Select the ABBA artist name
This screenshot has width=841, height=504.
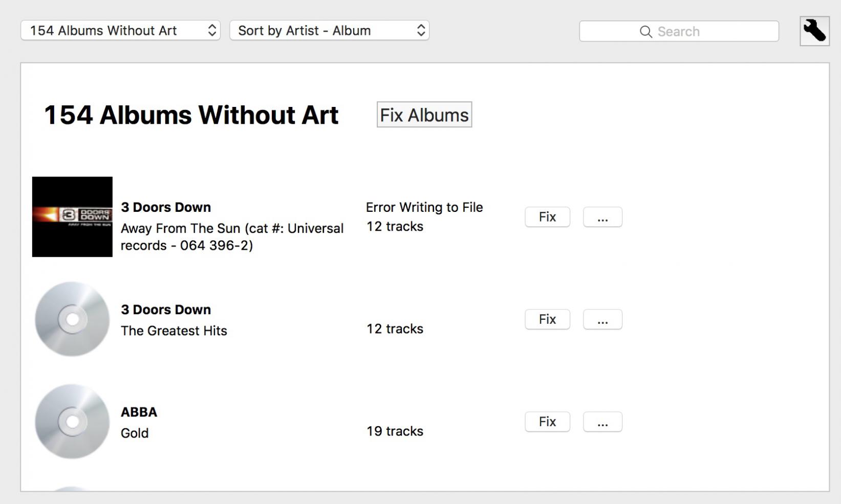click(x=139, y=412)
